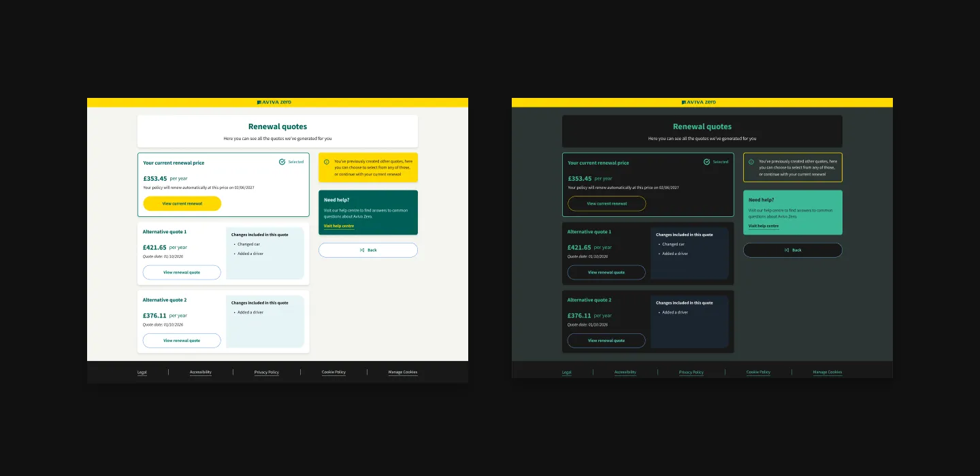Click Back button in light mockup
This screenshot has width=980, height=476.
368,250
